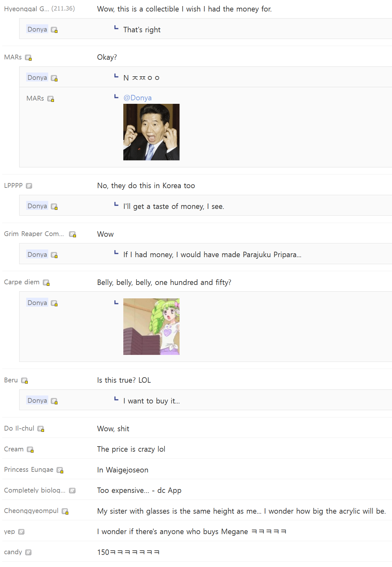The height and width of the screenshot is (567, 392).
Task: Click the Grim Reaper Com... nickname
Action: coord(34,234)
